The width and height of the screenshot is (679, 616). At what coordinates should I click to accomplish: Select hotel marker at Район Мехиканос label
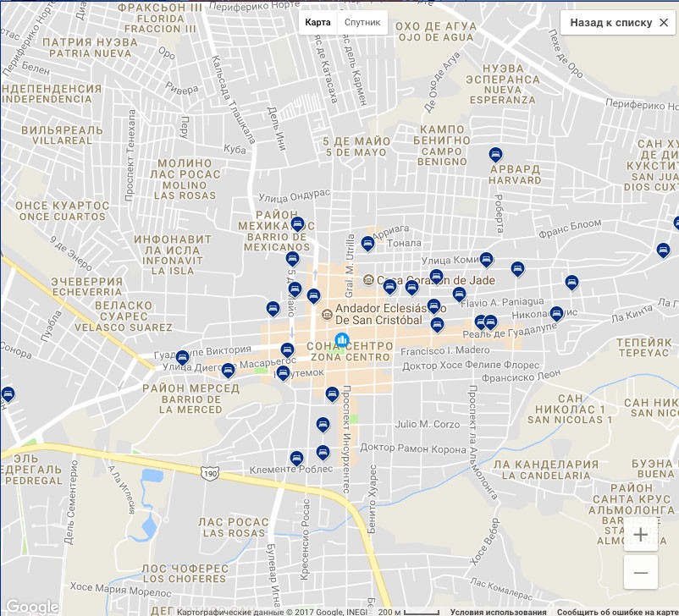point(297,224)
